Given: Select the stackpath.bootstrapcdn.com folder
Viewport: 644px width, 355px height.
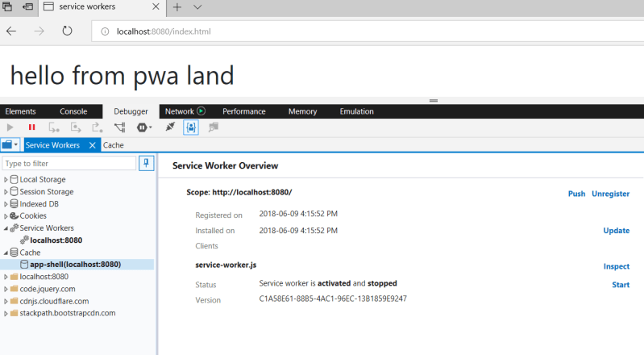Looking at the screenshot, I should click(68, 313).
